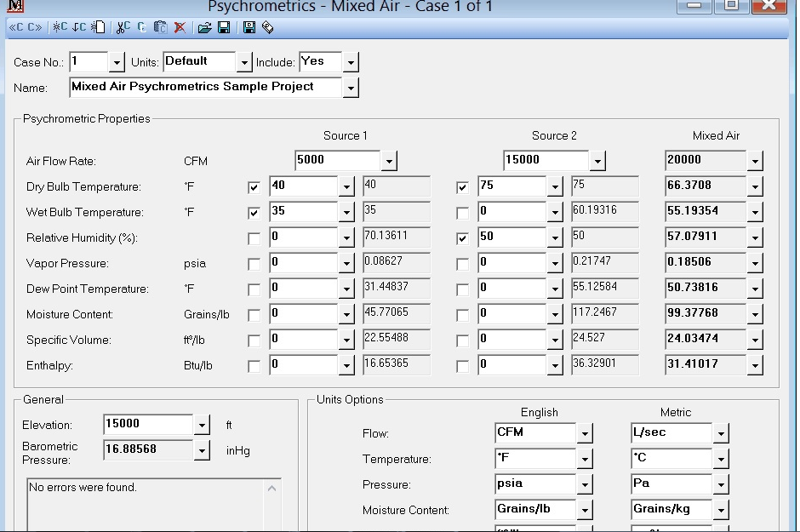The image size is (800, 532).
Task: Click Source 2 calculated wet bulb value 60.19316
Action: point(605,211)
